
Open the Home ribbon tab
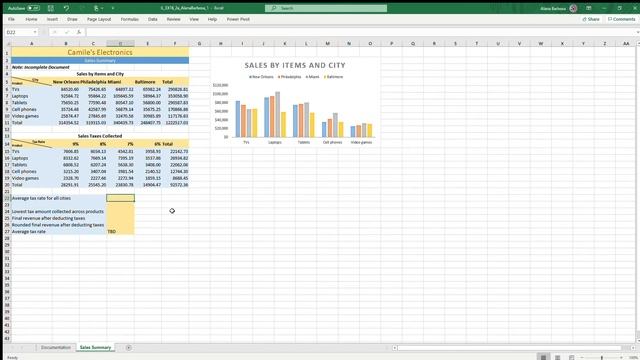(31, 19)
